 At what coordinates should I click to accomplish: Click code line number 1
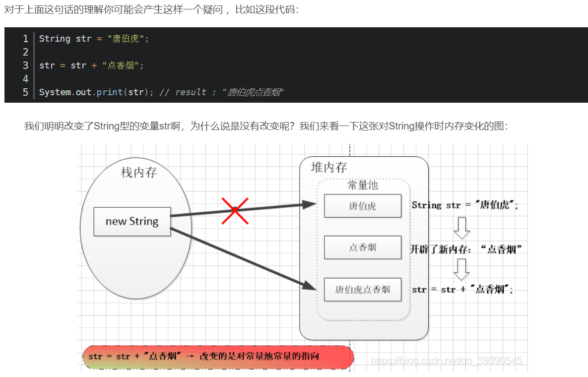pyautogui.click(x=25, y=39)
